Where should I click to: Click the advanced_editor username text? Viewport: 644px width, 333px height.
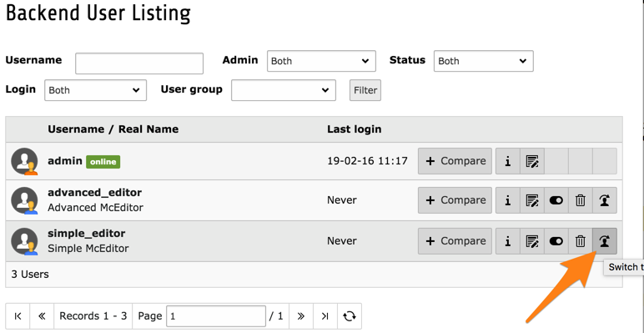[95, 193]
